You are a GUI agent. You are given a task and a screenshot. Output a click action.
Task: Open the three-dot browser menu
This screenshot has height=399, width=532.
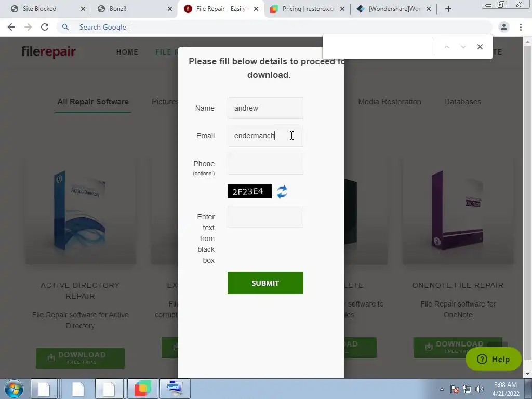click(x=521, y=27)
